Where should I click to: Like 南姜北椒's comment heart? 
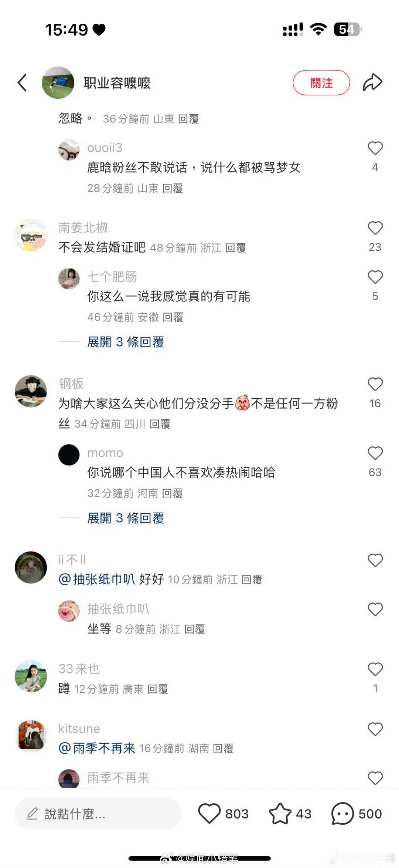click(x=375, y=228)
